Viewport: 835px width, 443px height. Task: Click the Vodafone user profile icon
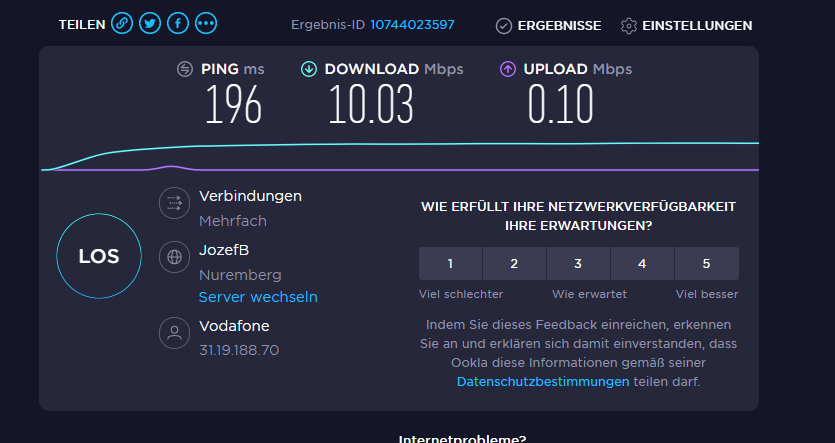pos(174,333)
